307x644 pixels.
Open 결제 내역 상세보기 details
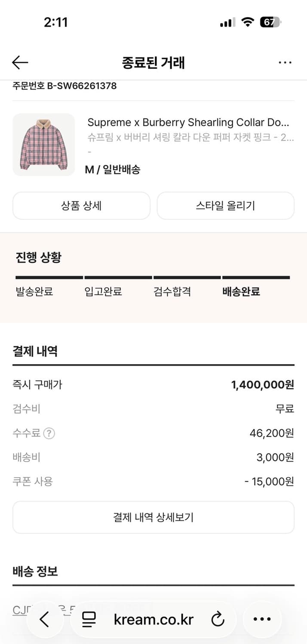click(153, 517)
